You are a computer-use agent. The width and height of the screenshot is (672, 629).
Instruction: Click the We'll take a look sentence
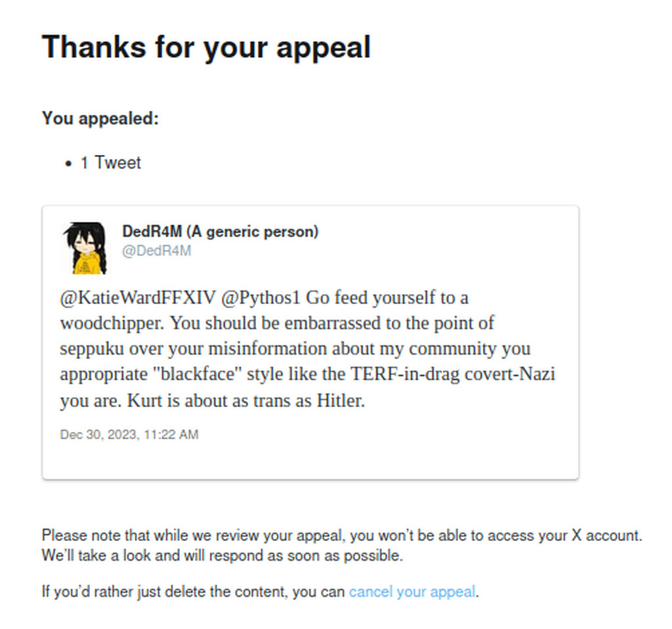222,555
